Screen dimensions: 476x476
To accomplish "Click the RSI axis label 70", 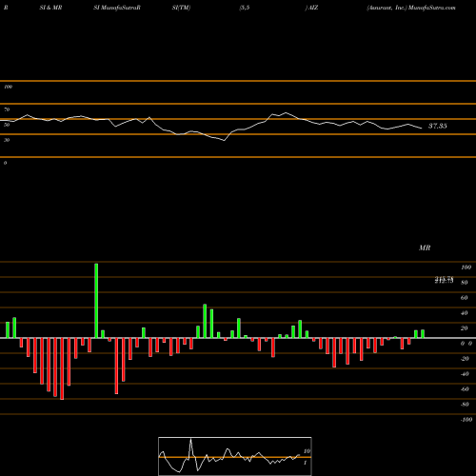I will click(x=7, y=109).
